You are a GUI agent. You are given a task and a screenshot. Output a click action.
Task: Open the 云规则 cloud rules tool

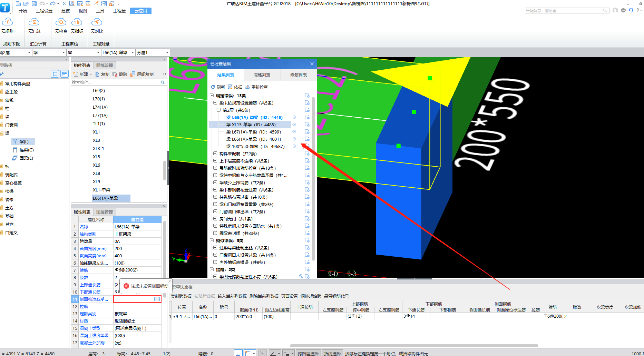(7, 26)
